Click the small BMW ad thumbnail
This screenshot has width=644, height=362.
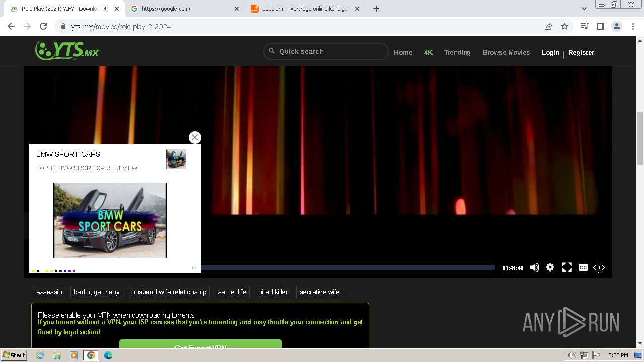(x=176, y=159)
